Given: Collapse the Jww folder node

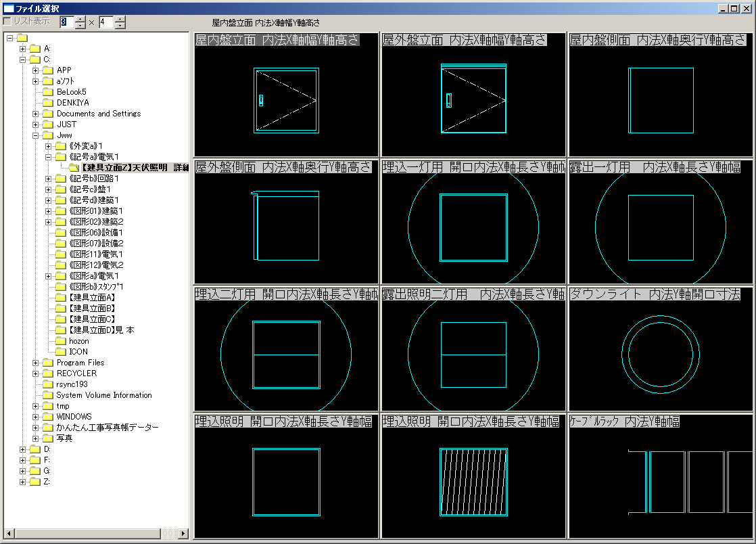Looking at the screenshot, I should coord(36,135).
